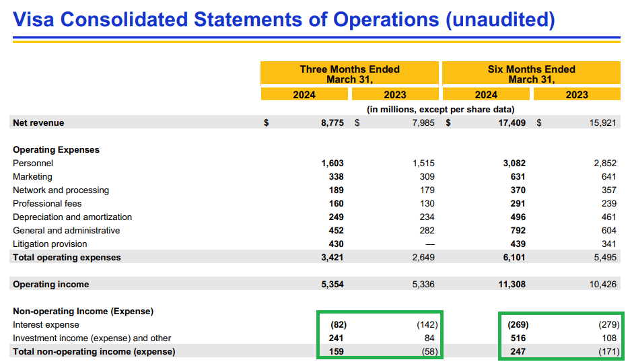Select the Personnel row label
632x364 pixels.
pos(33,163)
